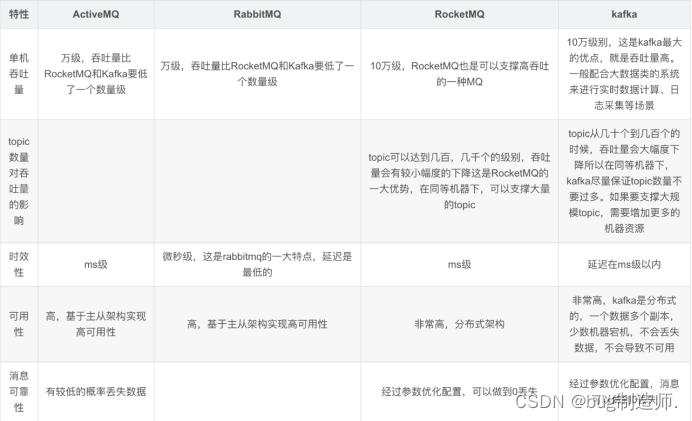
Task: Select the 'RabbitMQ' column header
Action: coord(257,14)
